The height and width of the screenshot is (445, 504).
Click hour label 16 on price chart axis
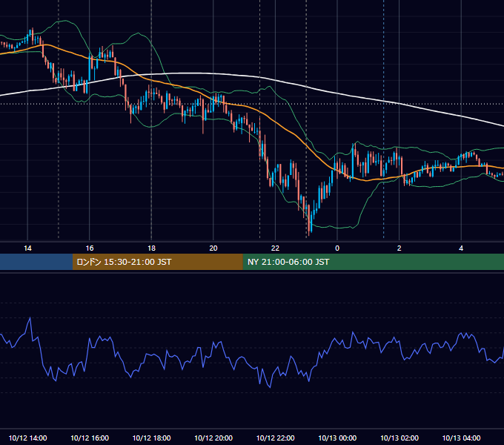tap(90, 248)
